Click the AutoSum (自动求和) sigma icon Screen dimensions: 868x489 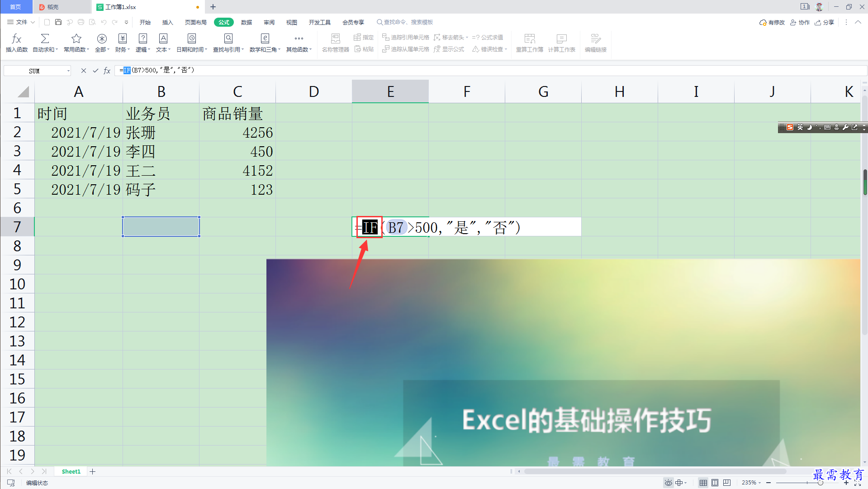(x=45, y=38)
